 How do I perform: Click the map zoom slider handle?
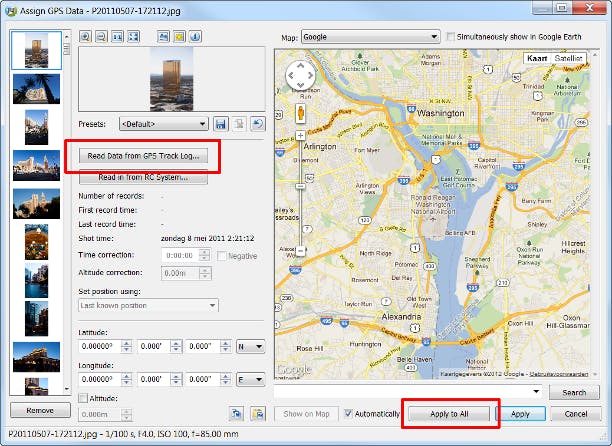(x=300, y=187)
